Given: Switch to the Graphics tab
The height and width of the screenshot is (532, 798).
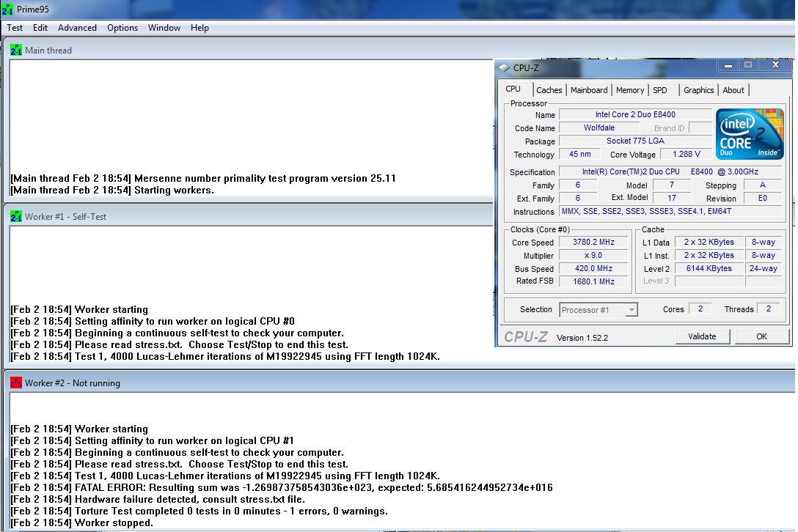Looking at the screenshot, I should point(698,90).
